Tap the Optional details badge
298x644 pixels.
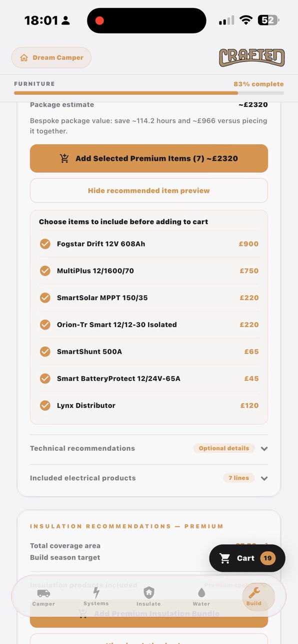click(x=224, y=448)
